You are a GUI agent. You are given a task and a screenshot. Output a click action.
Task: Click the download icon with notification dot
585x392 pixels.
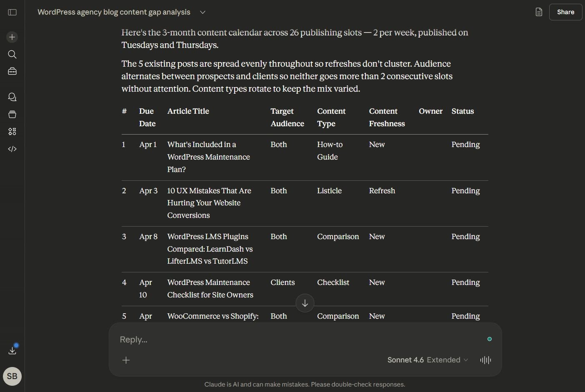[12, 350]
